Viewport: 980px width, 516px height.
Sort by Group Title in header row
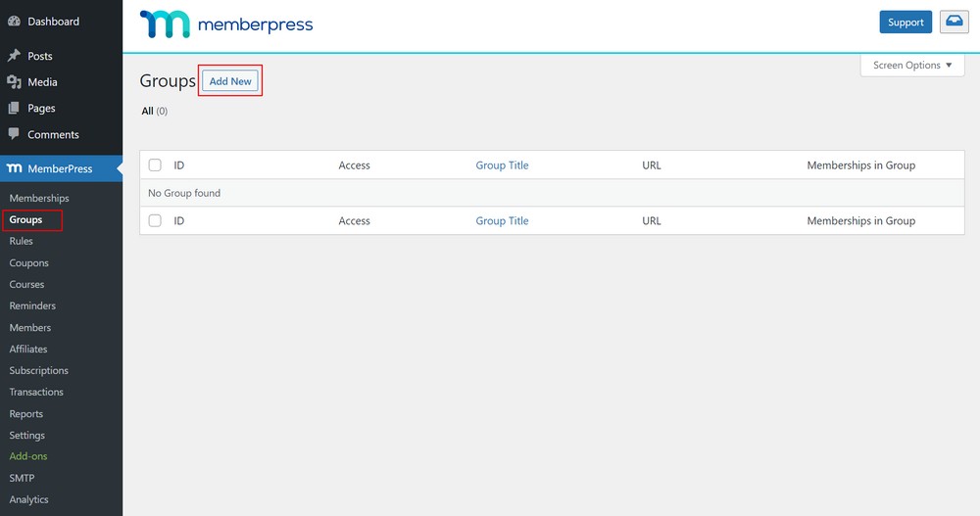pyautogui.click(x=502, y=164)
